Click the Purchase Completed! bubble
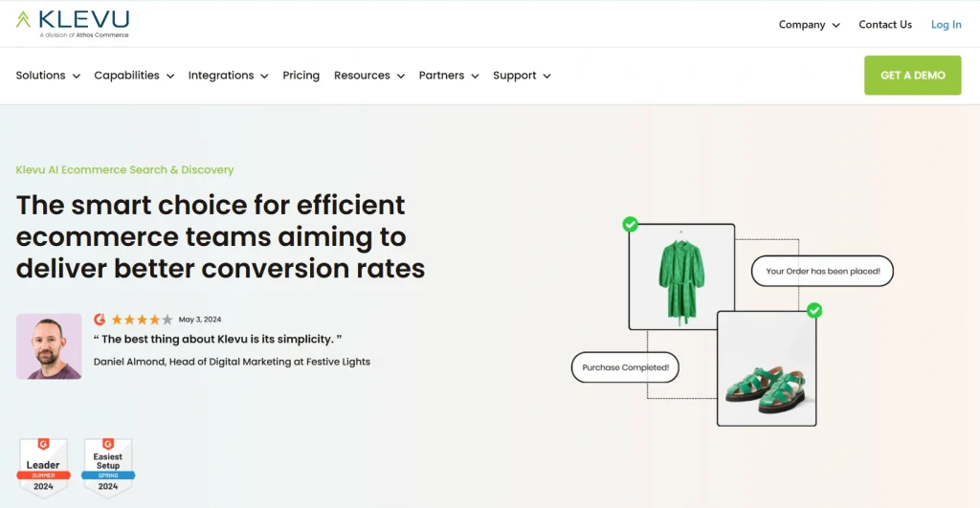The width and height of the screenshot is (980, 508). [625, 367]
